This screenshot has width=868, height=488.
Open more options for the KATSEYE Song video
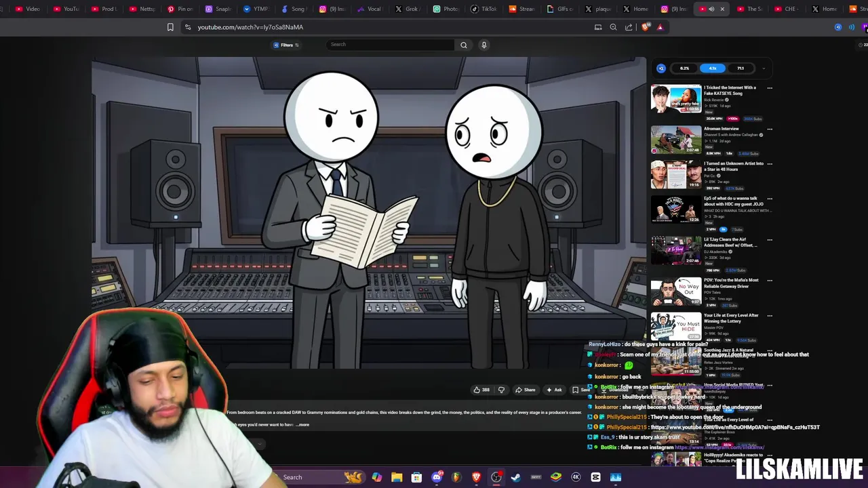tap(770, 88)
